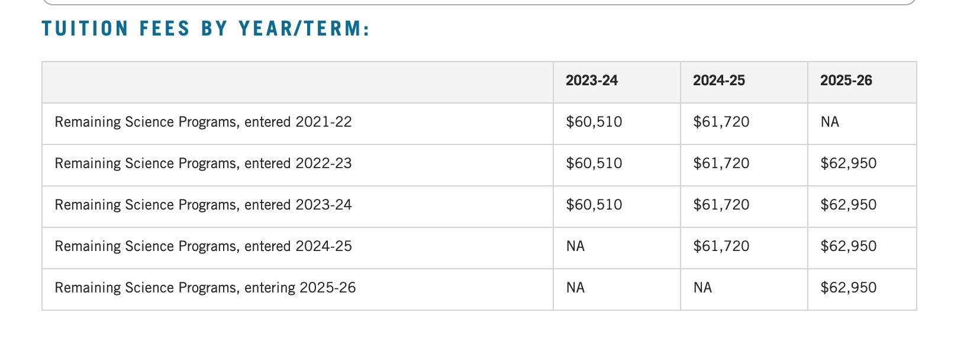This screenshot has width=980, height=341.
Task: Select the 2023-24 column header
Action: click(x=591, y=81)
